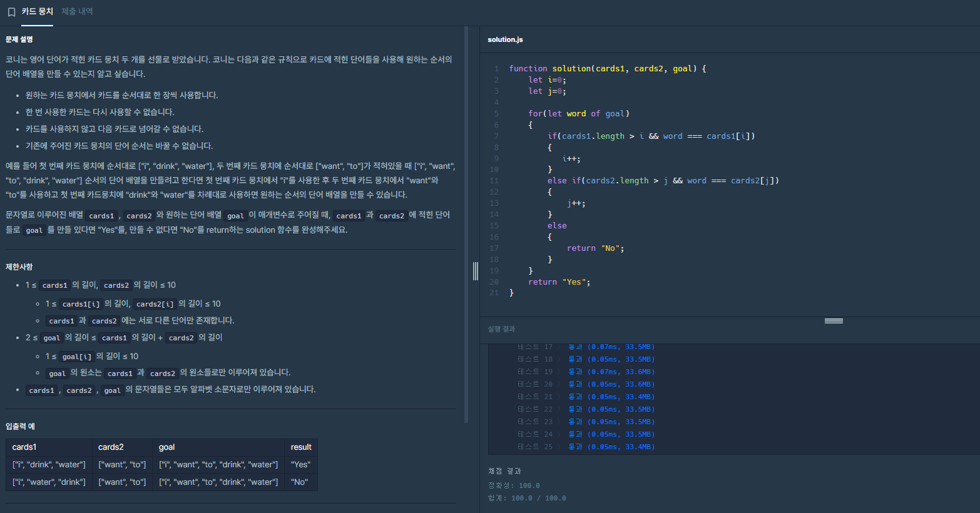Image resolution: width=980 pixels, height=513 pixels.
Task: Click the for(let word of goal) line
Action: pos(579,114)
